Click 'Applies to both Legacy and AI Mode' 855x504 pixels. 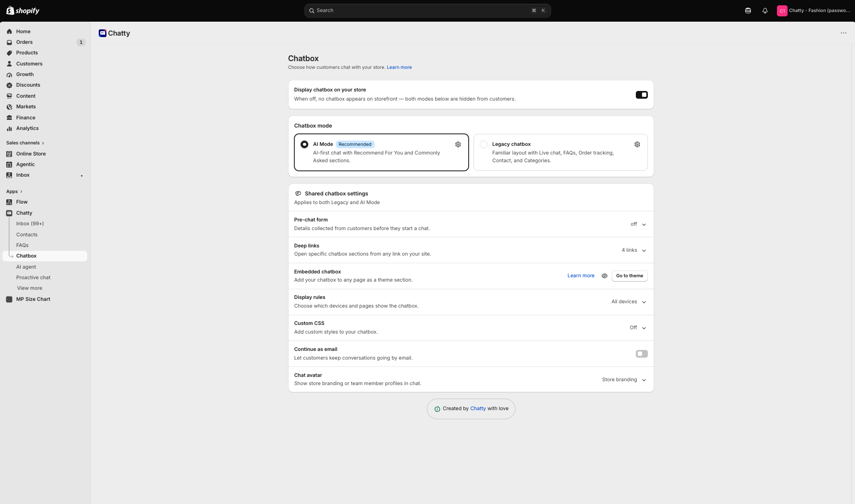337,203
